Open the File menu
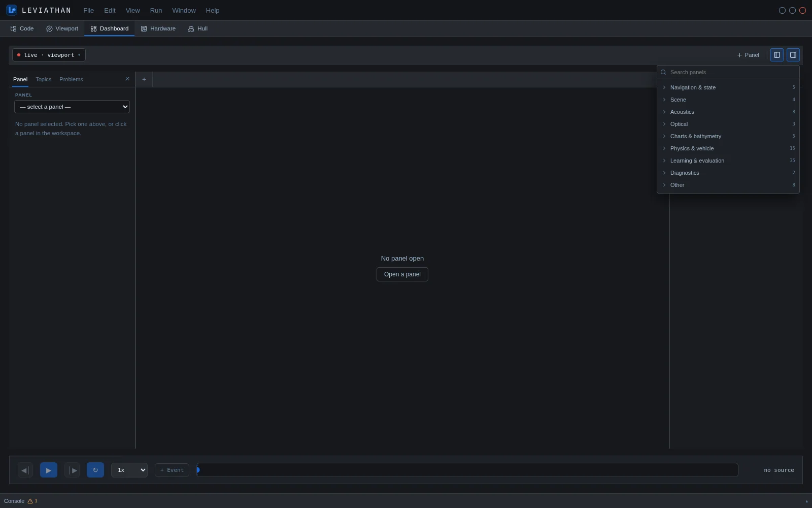This screenshot has width=812, height=508. (x=89, y=10)
